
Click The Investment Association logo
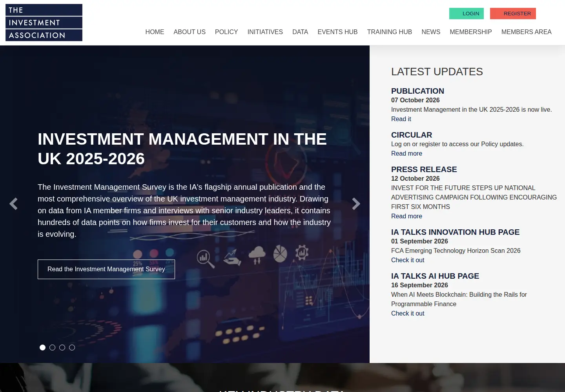(x=44, y=23)
